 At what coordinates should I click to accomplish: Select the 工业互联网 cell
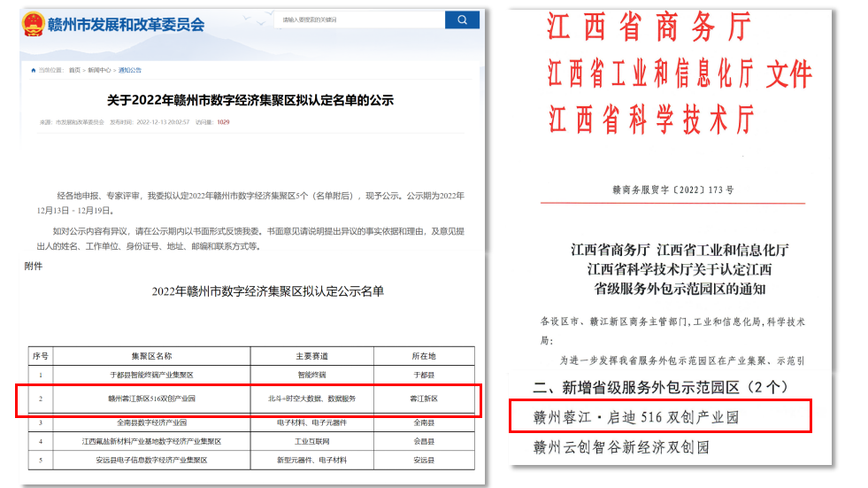coord(311,441)
